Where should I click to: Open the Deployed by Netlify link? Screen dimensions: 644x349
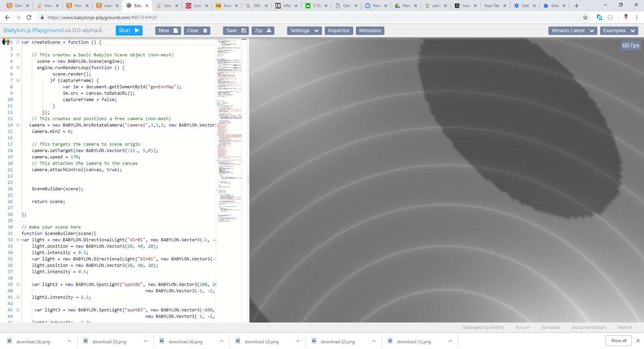[x=483, y=328]
